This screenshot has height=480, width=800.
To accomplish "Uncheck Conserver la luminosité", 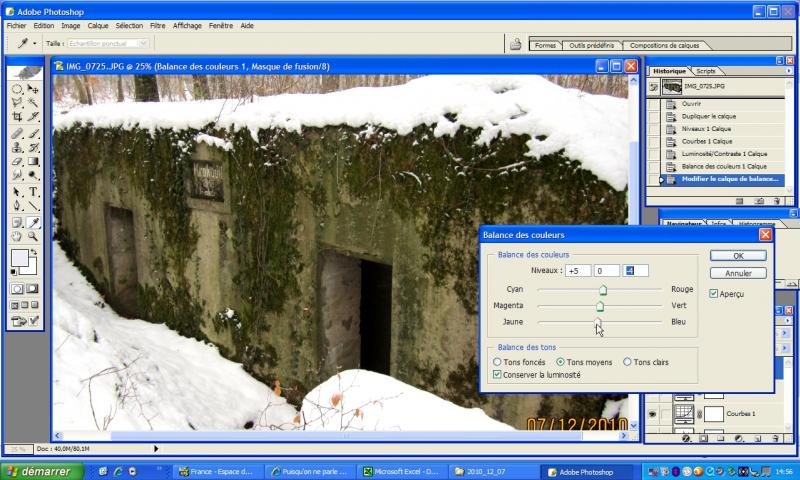I will point(497,374).
